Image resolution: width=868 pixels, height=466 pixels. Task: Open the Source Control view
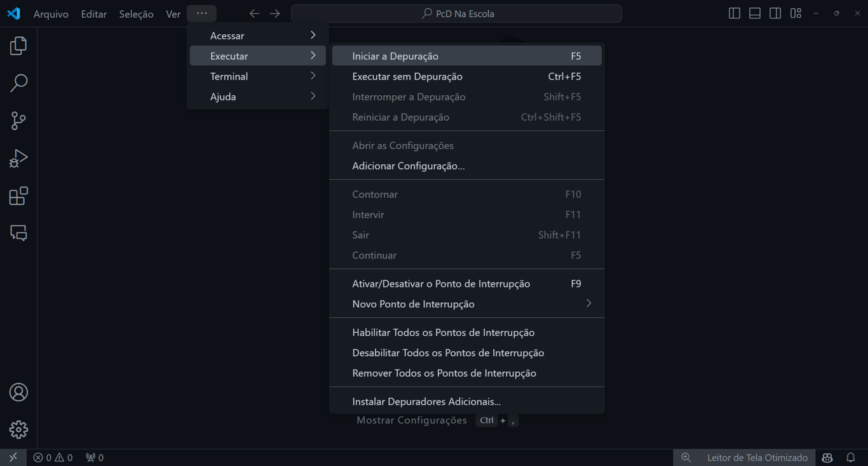(x=18, y=121)
